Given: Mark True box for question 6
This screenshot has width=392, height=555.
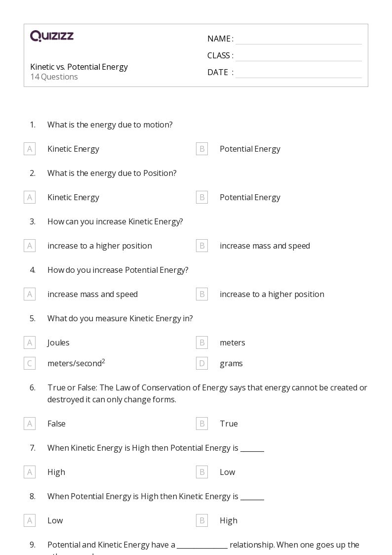Looking at the screenshot, I should click(x=202, y=424).
